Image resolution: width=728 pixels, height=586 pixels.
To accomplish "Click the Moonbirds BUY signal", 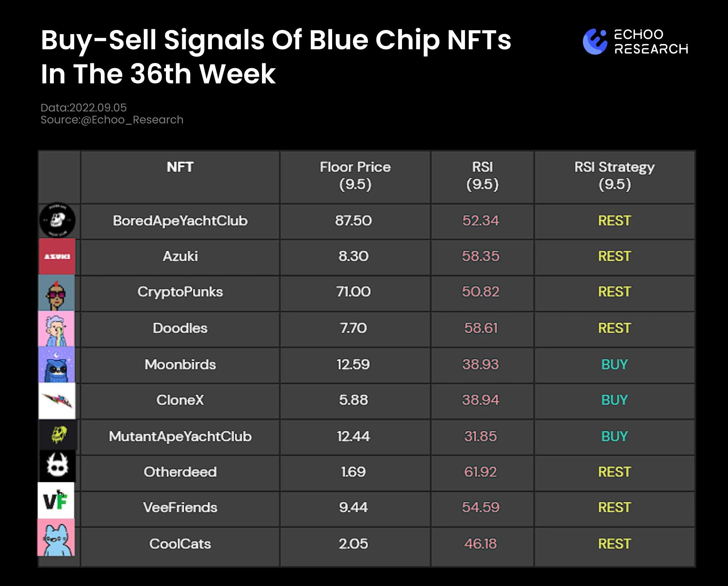I will coord(614,364).
